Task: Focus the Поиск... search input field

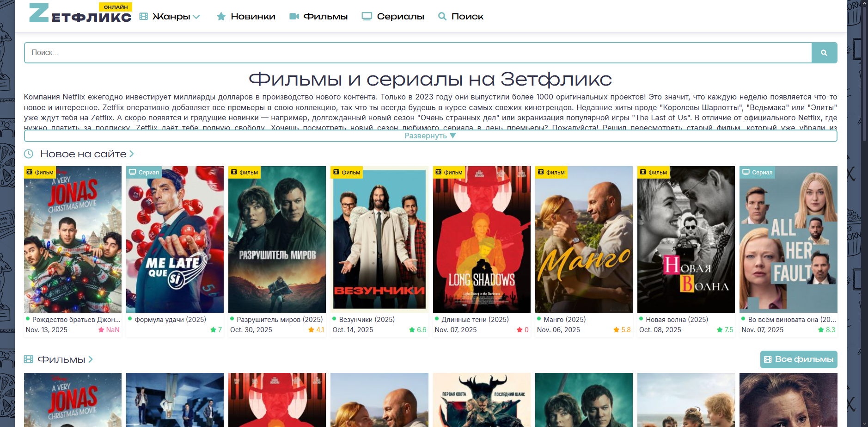Action: pyautogui.click(x=418, y=53)
